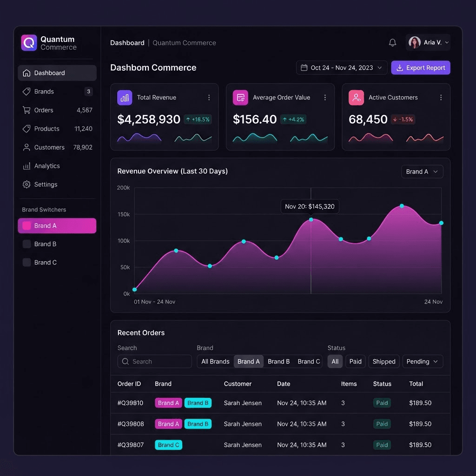Screen dimensions: 476x476
Task: Click the Average Order Value icon
Action: (x=240, y=98)
